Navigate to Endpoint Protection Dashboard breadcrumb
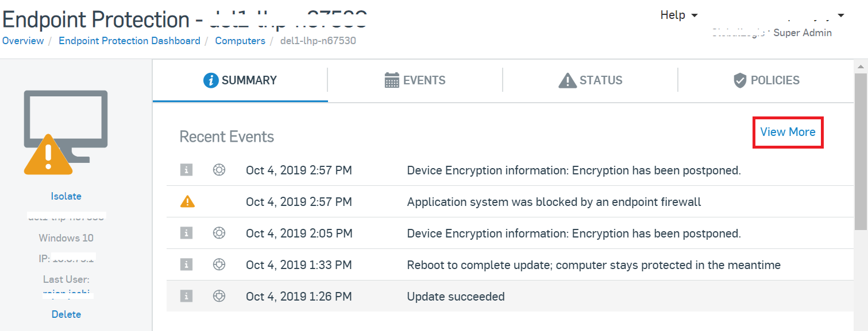Viewport: 868px width, 331px height. [x=129, y=41]
